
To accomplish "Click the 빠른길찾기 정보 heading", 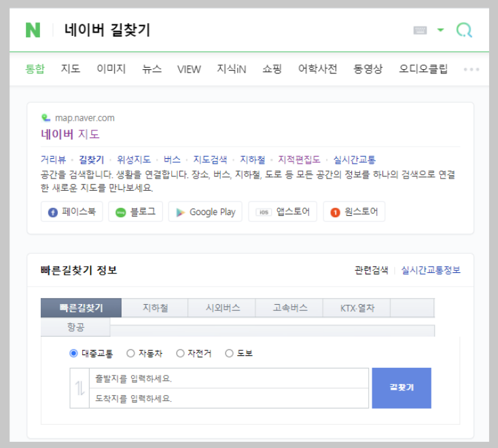I will (79, 270).
